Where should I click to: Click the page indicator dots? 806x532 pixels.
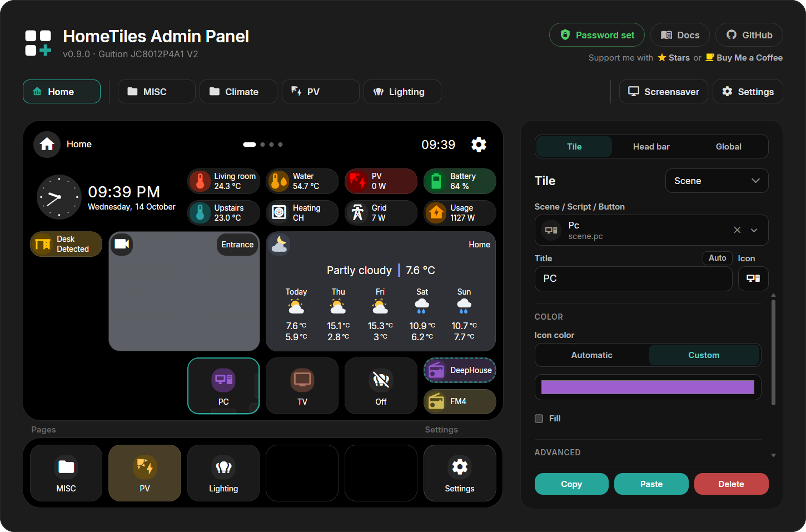coord(263,145)
